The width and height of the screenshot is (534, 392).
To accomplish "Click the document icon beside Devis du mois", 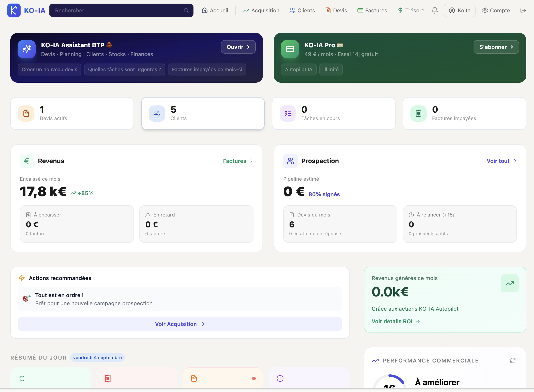I will pos(292,215).
